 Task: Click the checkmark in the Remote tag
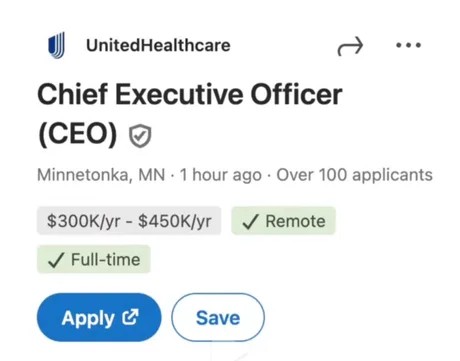coord(250,221)
